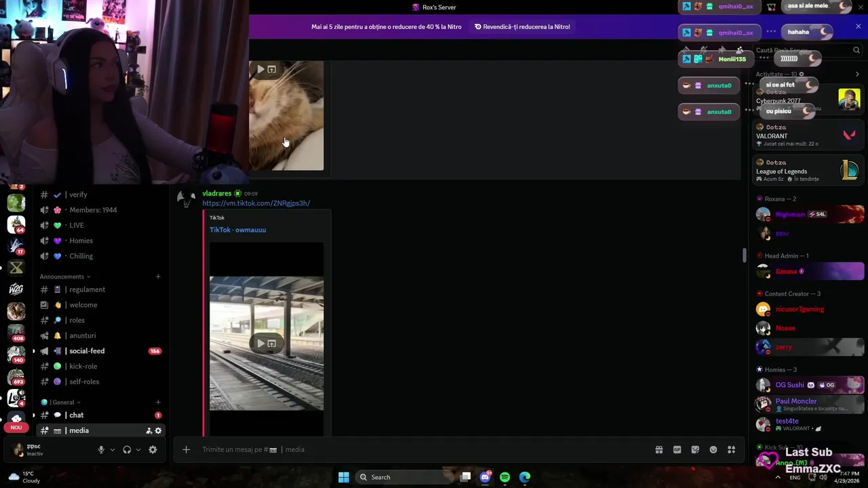Open Activitate settings gear
The image size is (868, 488).
pos(802,75)
